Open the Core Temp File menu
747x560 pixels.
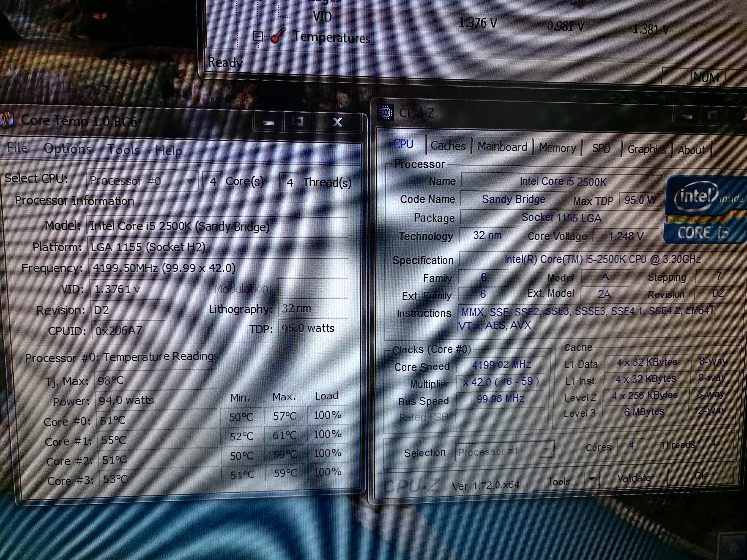coord(17,148)
